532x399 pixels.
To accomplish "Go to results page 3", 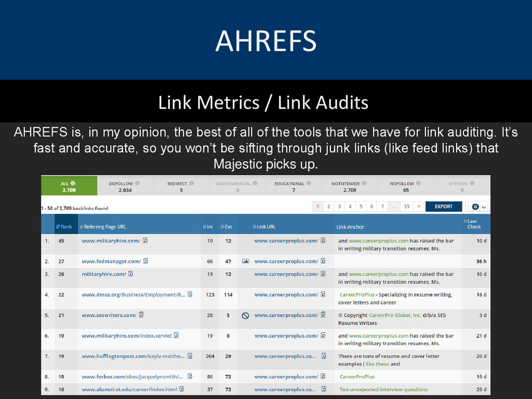I will pos(339,207).
